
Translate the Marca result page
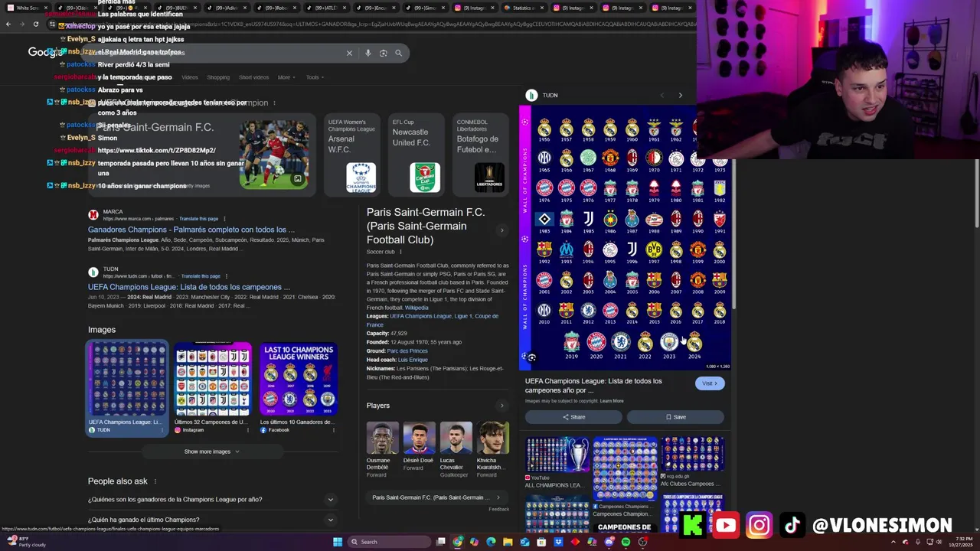pyautogui.click(x=198, y=219)
